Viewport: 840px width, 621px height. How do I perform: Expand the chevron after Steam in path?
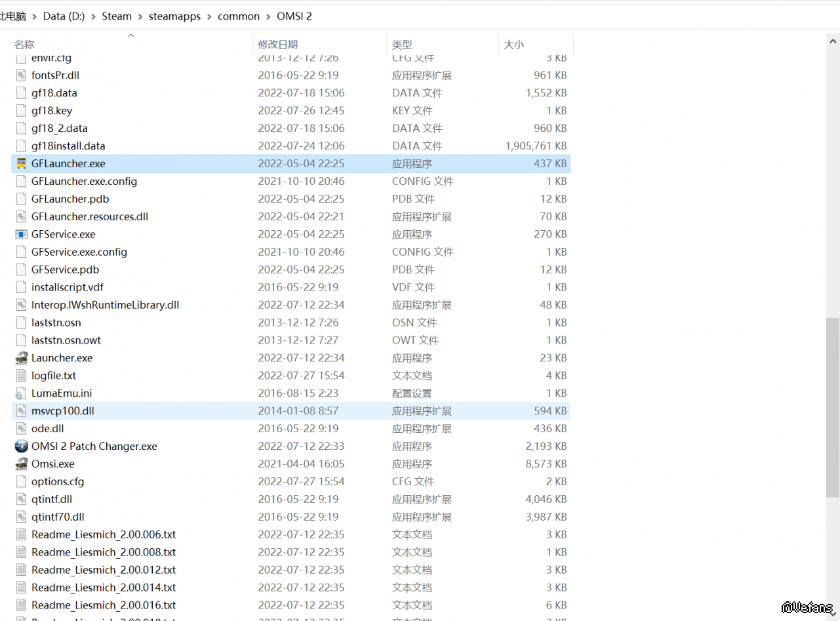pos(142,16)
